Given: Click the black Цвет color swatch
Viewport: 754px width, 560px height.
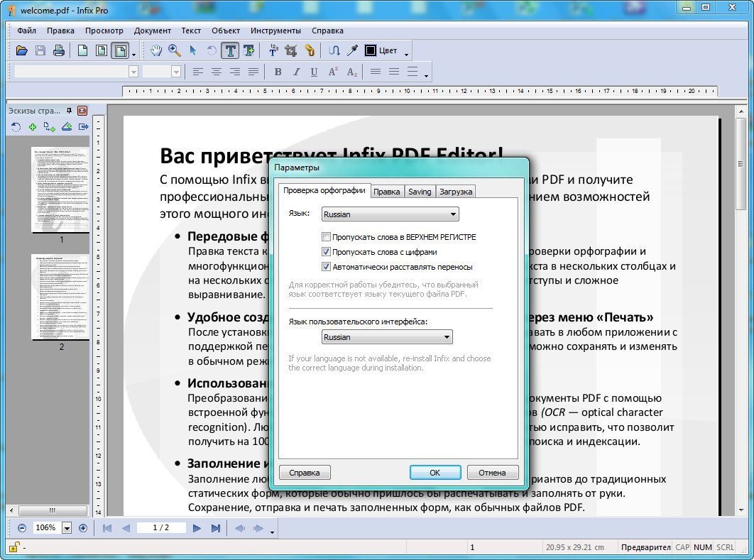Looking at the screenshot, I should (371, 50).
